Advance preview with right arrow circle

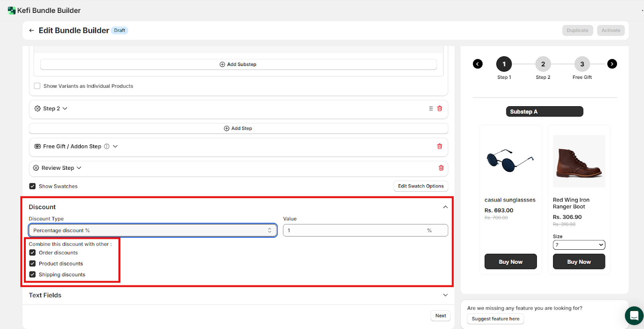pyautogui.click(x=612, y=64)
